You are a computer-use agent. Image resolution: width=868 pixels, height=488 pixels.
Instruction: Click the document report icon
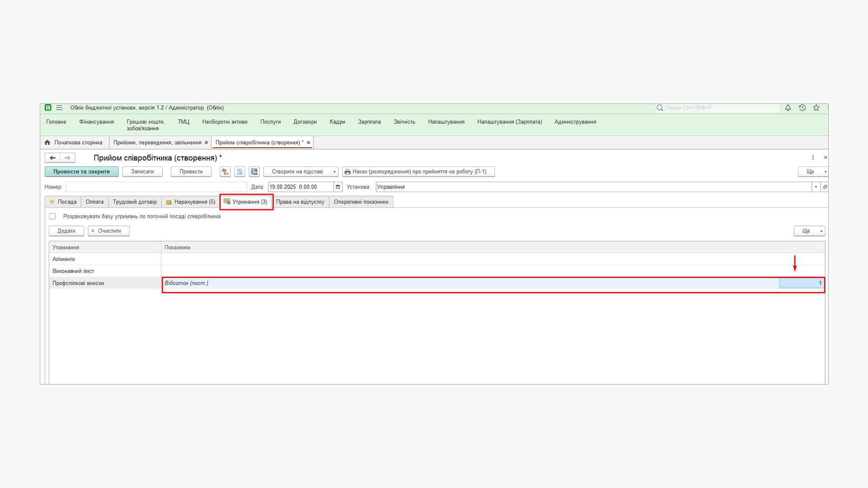[240, 172]
